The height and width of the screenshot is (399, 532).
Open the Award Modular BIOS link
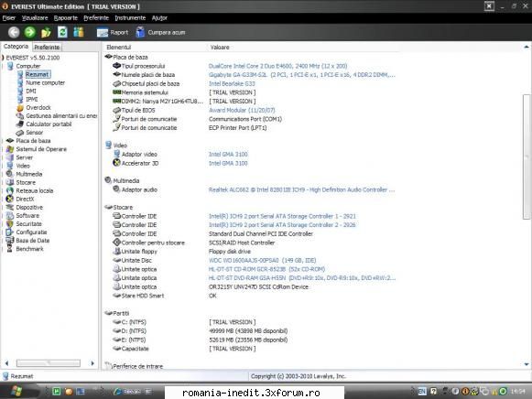[242, 110]
